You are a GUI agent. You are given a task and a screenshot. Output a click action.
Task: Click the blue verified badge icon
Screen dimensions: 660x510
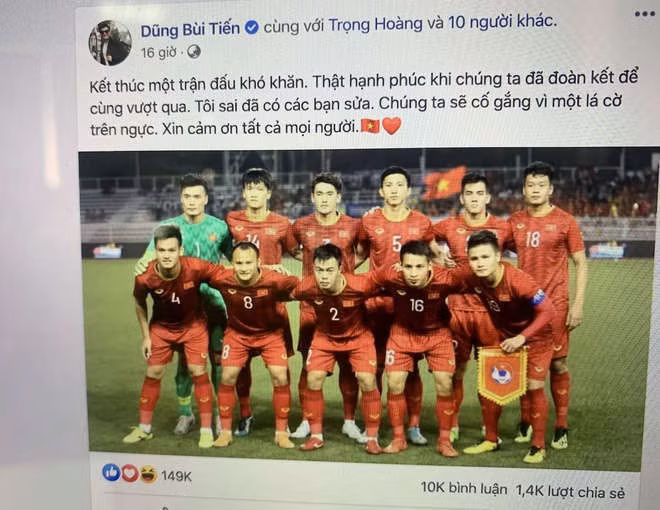tap(252, 28)
